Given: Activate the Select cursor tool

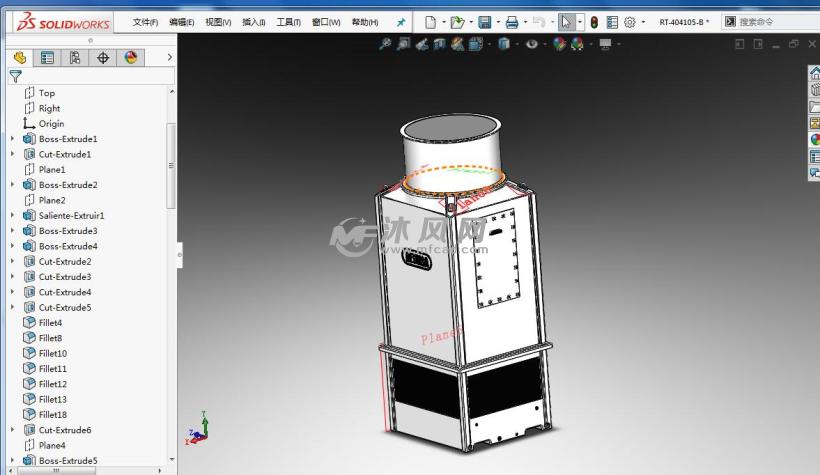Looking at the screenshot, I should (x=566, y=22).
